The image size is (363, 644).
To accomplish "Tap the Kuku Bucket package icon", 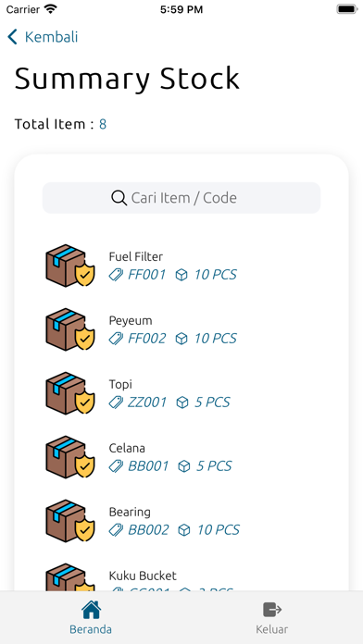I will click(69, 577).
